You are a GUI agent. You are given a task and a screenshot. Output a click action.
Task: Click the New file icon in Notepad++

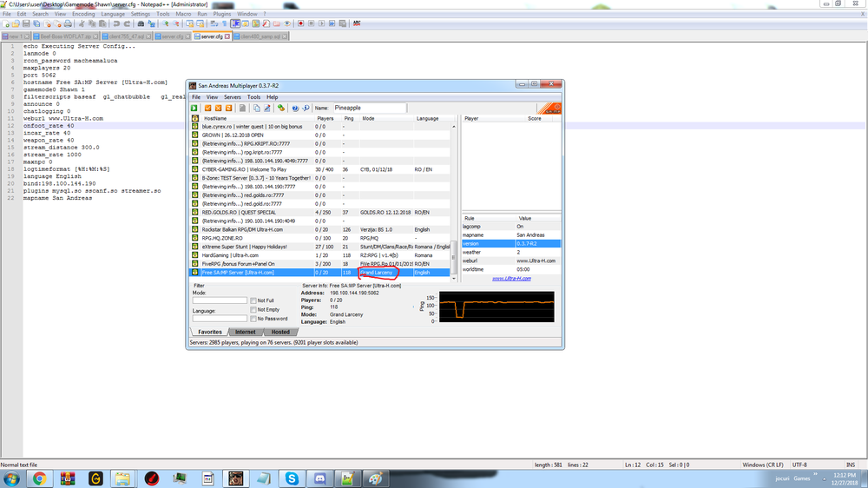point(6,23)
